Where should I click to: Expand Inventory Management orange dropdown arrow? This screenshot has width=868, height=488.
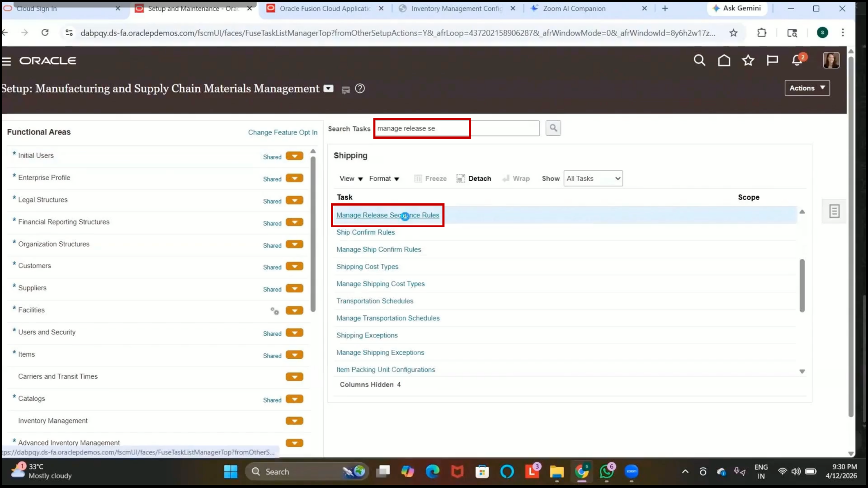pos(294,422)
